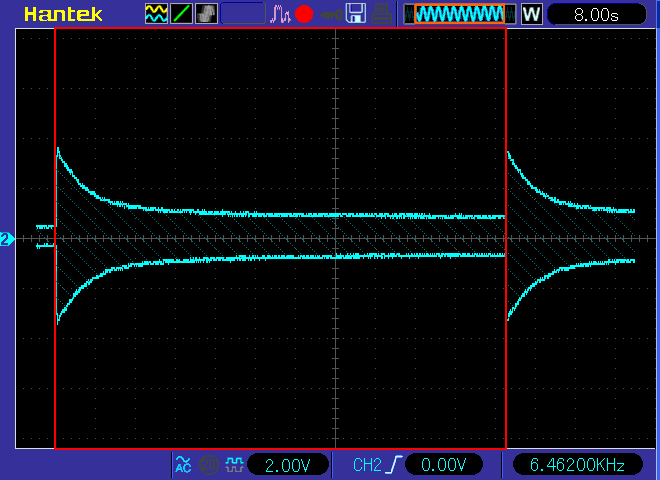Click the dual sine waveform display icon
Viewport: 660px width, 480px height.
[x=156, y=14]
